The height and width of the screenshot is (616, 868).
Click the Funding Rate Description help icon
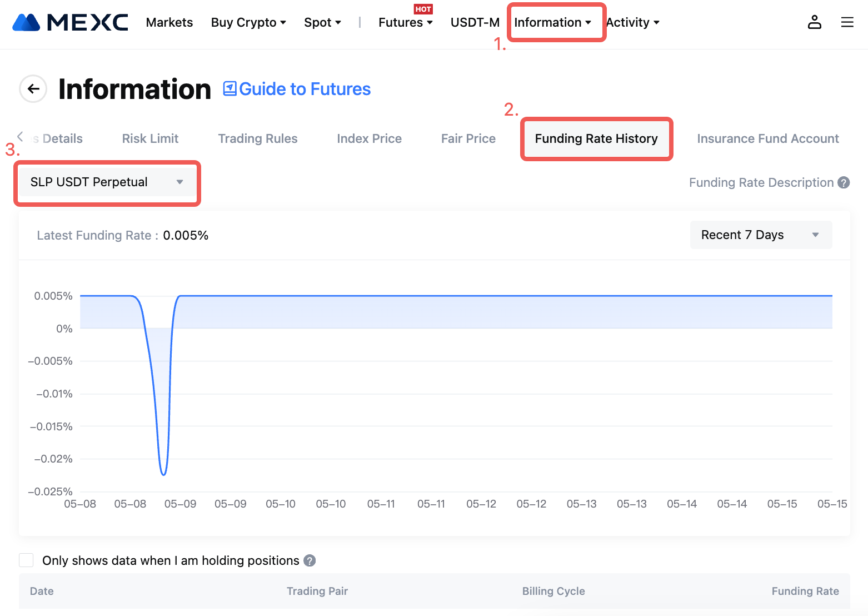(x=844, y=183)
